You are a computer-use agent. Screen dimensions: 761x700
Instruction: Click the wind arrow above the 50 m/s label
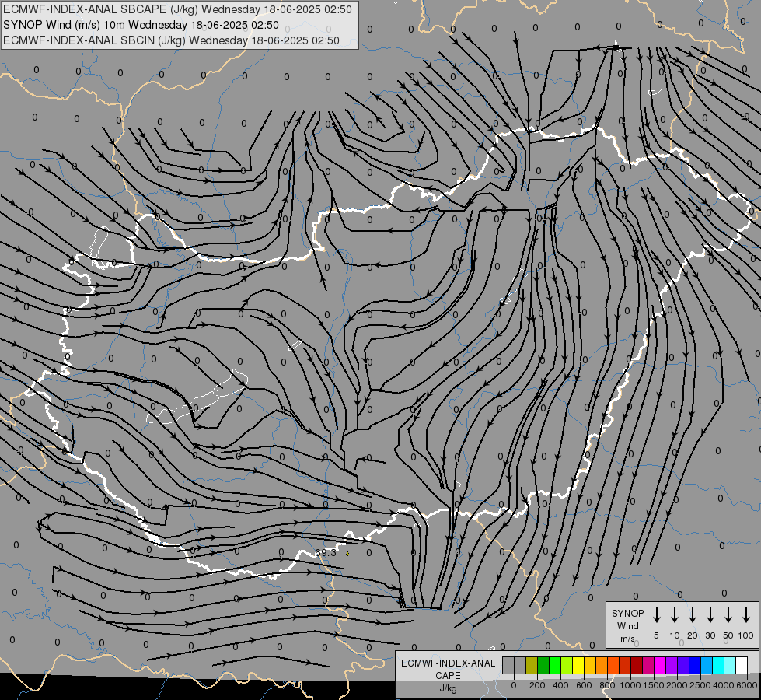pyautogui.click(x=728, y=615)
